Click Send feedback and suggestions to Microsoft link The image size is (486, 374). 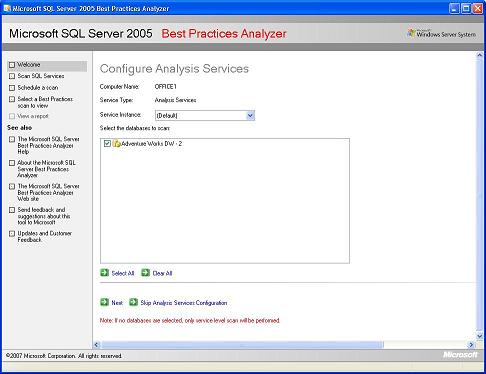(x=44, y=216)
